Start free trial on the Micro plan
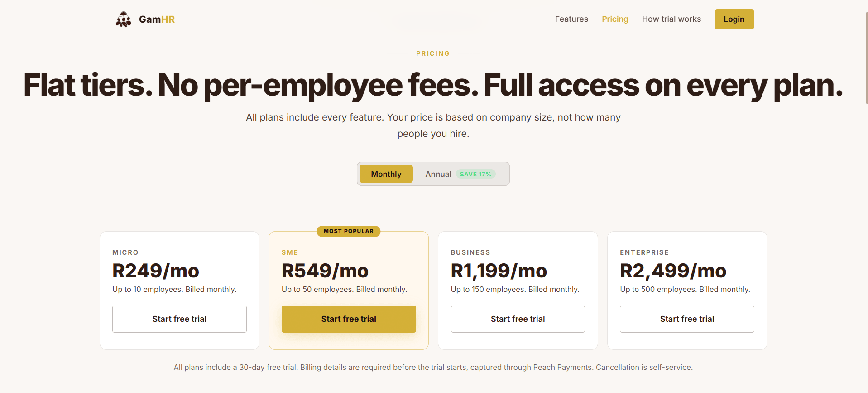Screen dimensions: 868x393 [x=179, y=319]
